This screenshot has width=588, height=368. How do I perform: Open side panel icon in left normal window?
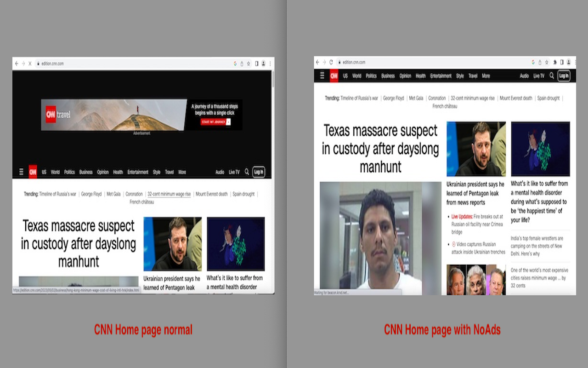tap(256, 63)
